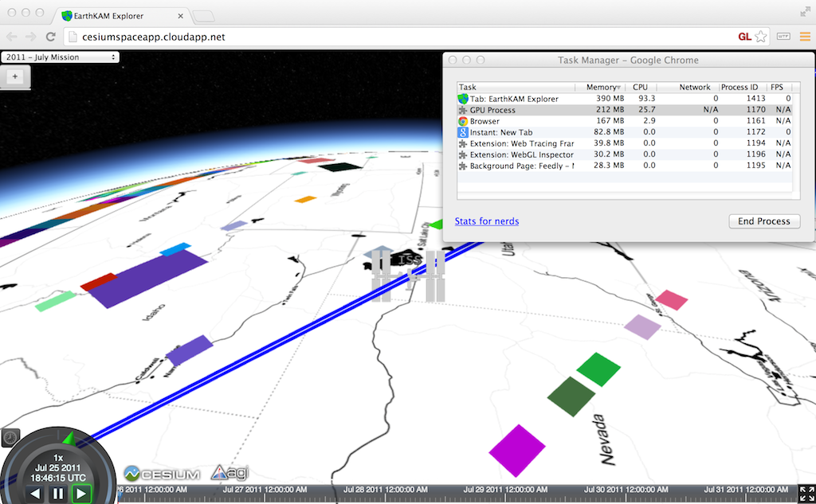The height and width of the screenshot is (504, 816).
Task: Select the Extension: WebGL Inspector row
Action: tap(625, 154)
